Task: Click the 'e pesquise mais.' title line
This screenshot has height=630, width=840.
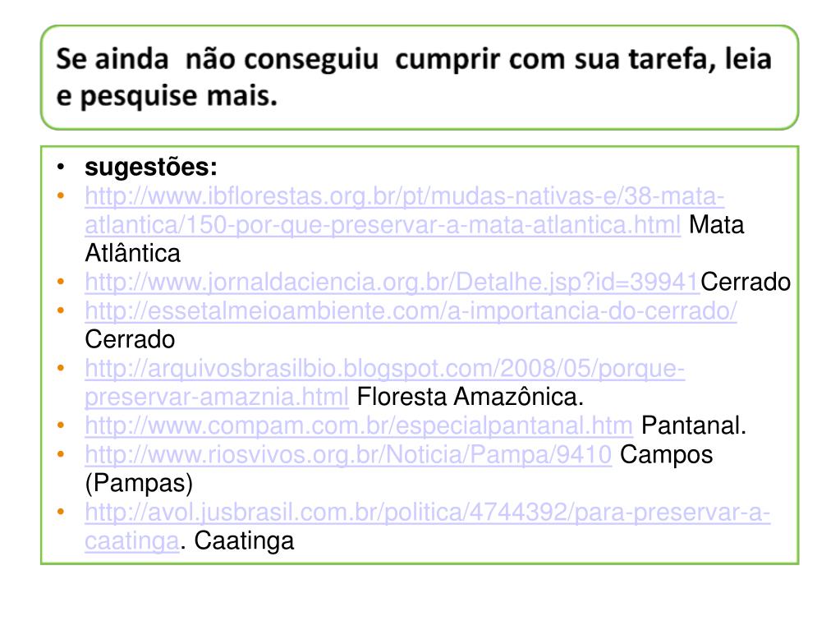Action: click(167, 96)
